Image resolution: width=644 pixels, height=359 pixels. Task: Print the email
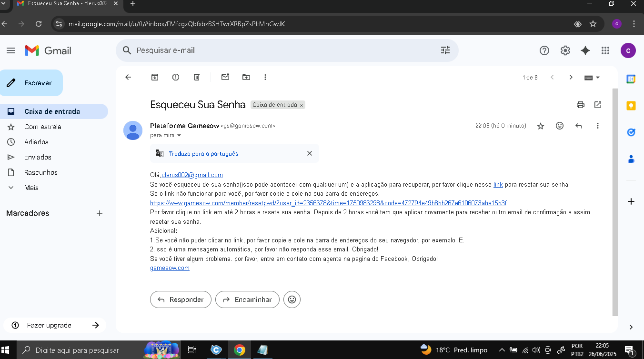580,105
